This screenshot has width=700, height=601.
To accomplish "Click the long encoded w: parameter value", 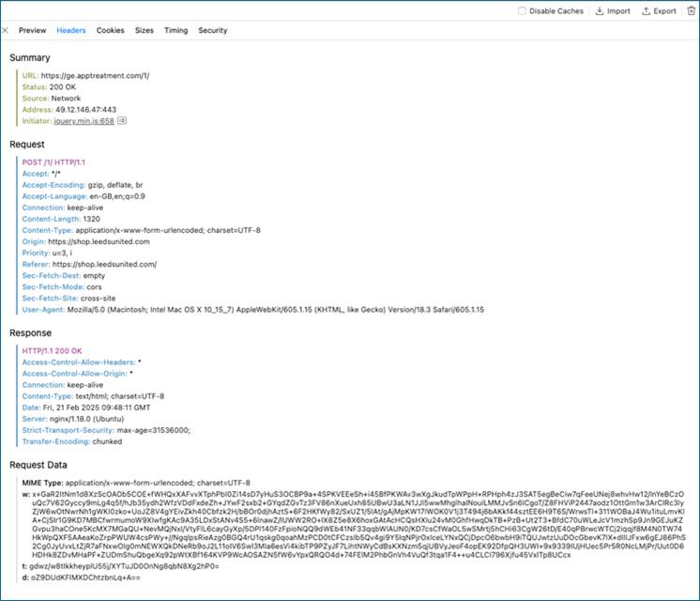I will click(358, 525).
